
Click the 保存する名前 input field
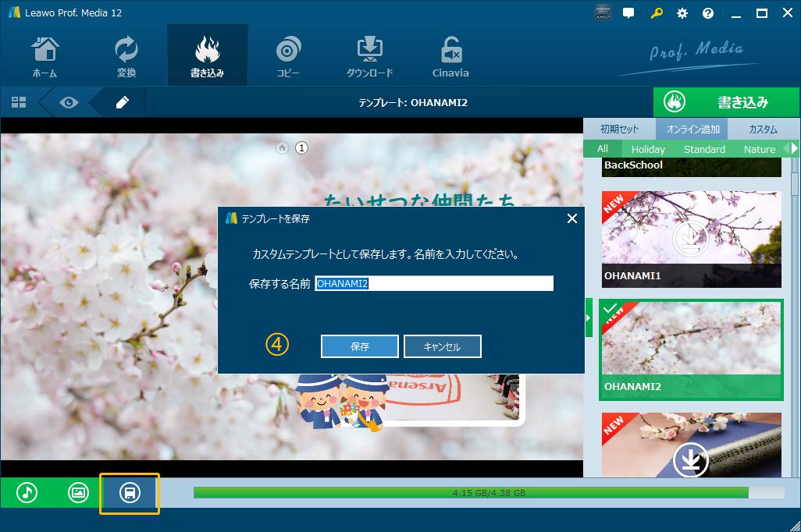pyautogui.click(x=434, y=283)
